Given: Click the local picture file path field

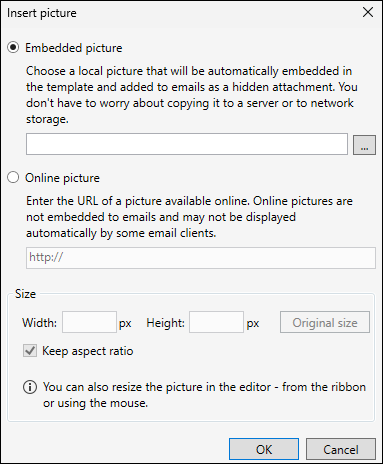Looking at the screenshot, I should 187,144.
